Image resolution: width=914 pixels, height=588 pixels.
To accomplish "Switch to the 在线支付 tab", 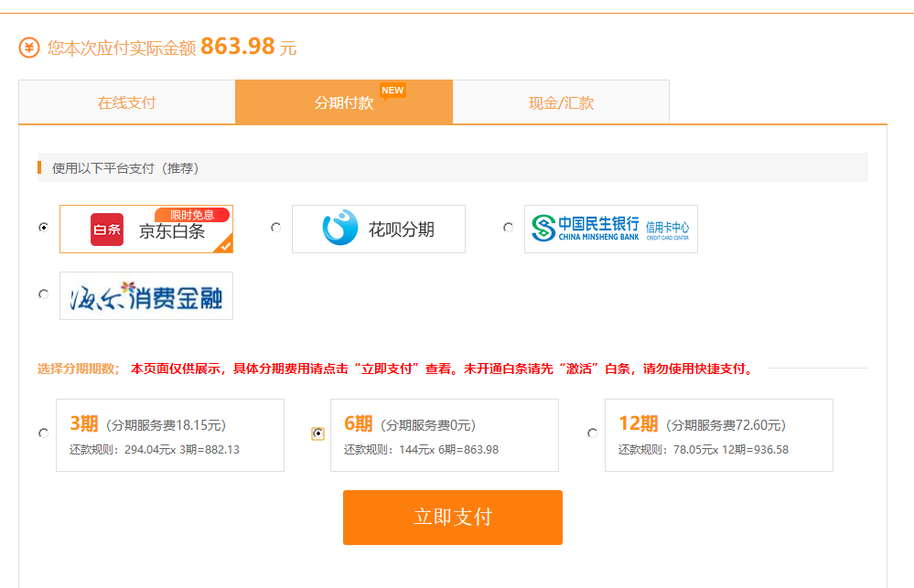I will coord(126,102).
